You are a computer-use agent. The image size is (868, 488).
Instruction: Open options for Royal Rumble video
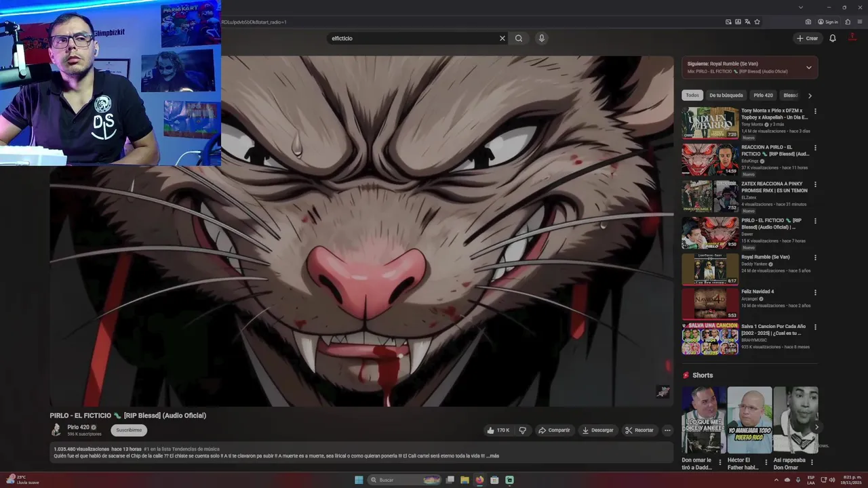[x=815, y=258]
